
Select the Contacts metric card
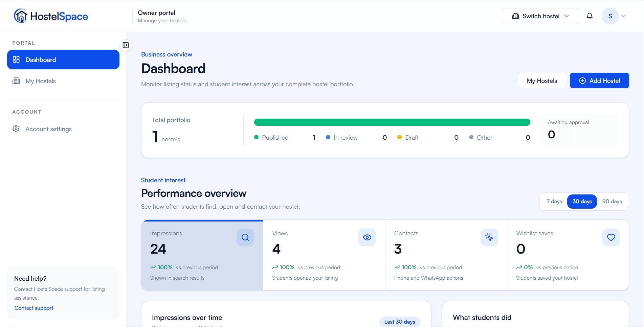pyautogui.click(x=446, y=255)
